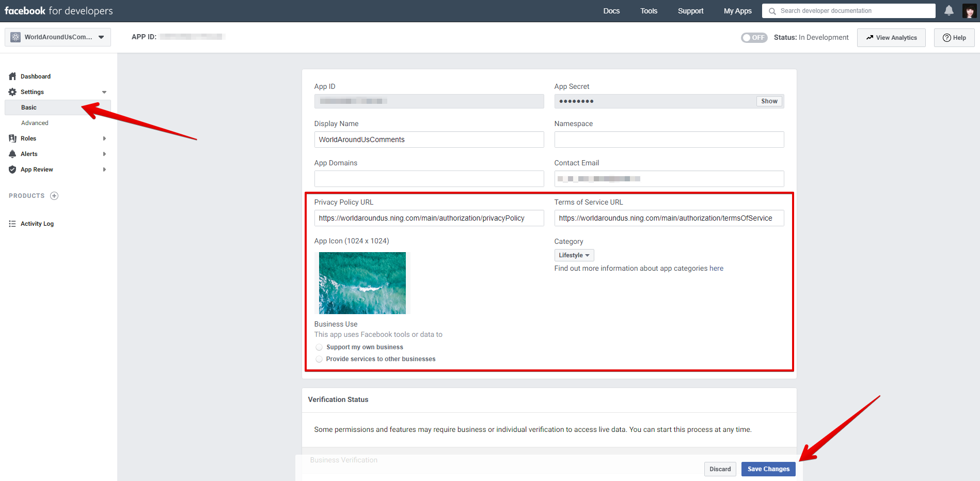Click Save Changes button

[768, 469]
